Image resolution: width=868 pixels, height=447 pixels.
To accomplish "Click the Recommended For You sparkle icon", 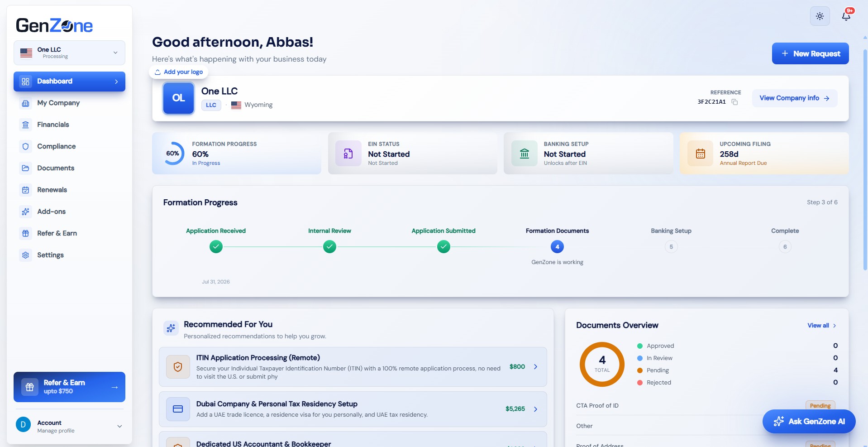I will tap(171, 328).
